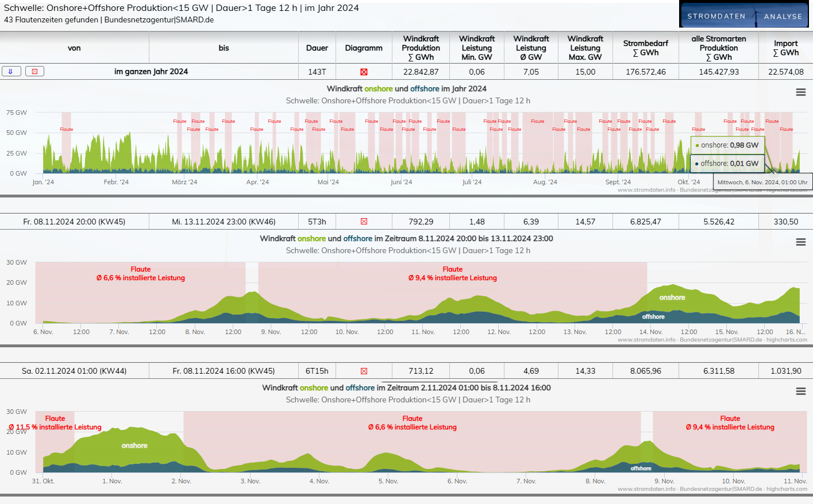Click the blue double down-arrow button
Image resolution: width=813 pixels, height=504 pixels.
[11, 72]
